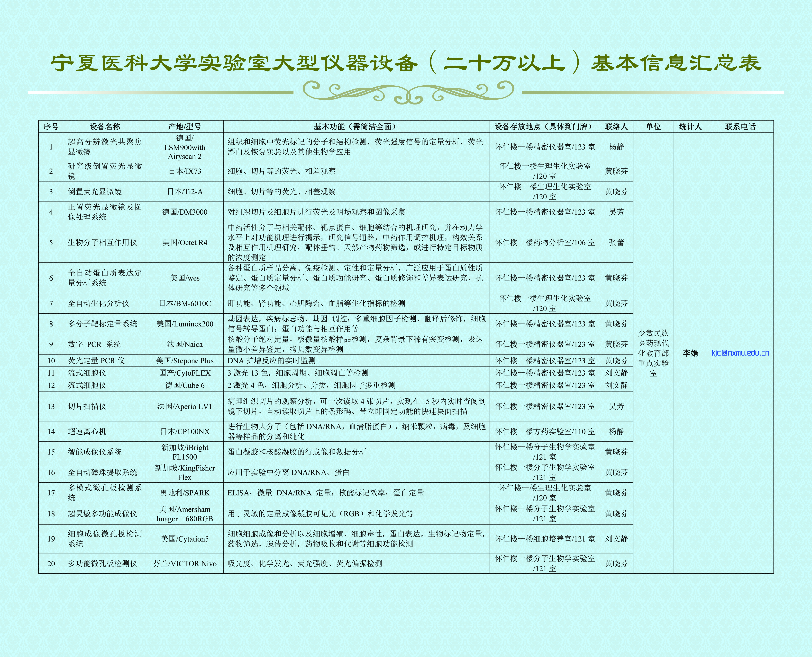This screenshot has width=812, height=657.
Task: Click the 统计人 name 李娟
Action: tap(690, 353)
